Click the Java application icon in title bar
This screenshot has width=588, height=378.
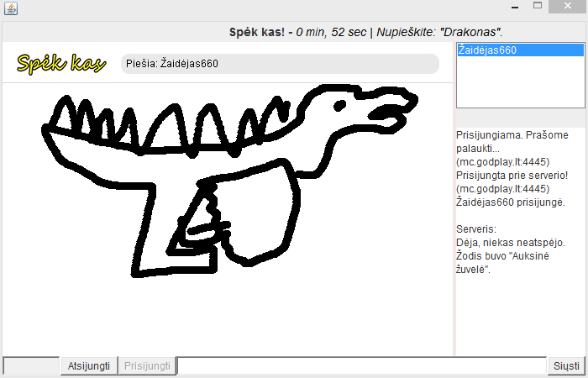click(11, 8)
